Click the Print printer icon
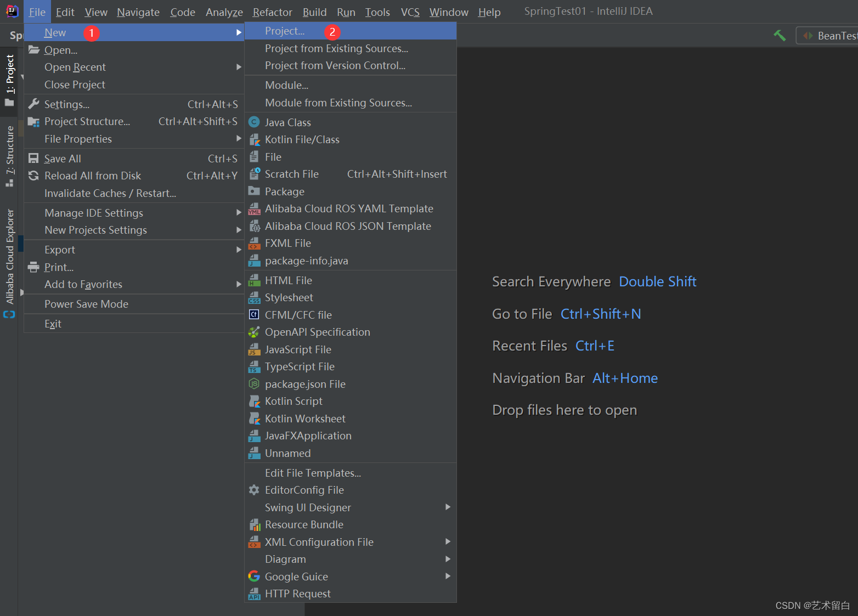 tap(34, 267)
